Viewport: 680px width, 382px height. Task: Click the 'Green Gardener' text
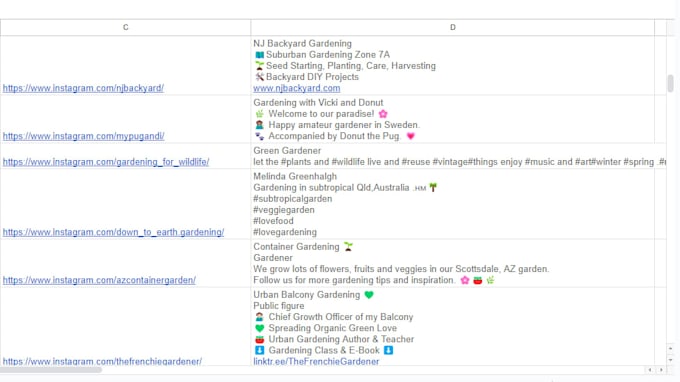[x=287, y=151]
